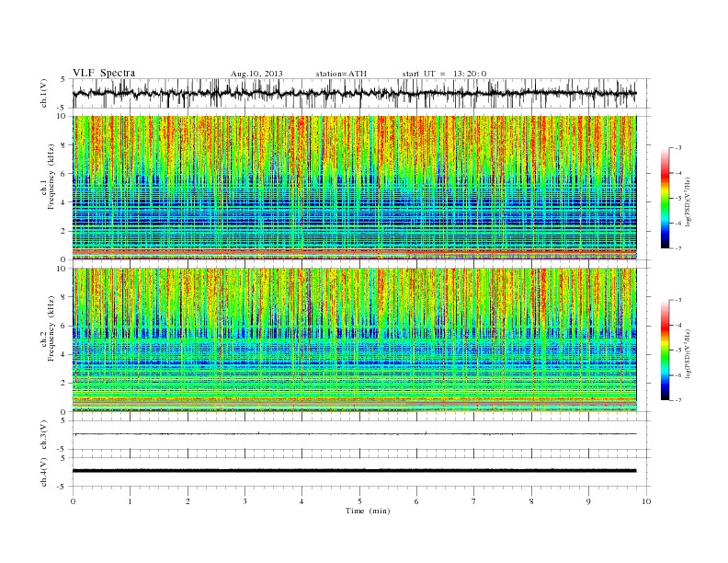728x563 pixels.
Task: Click the ch.1 "Frequency (kHz)" axis label
Action: pos(51,177)
